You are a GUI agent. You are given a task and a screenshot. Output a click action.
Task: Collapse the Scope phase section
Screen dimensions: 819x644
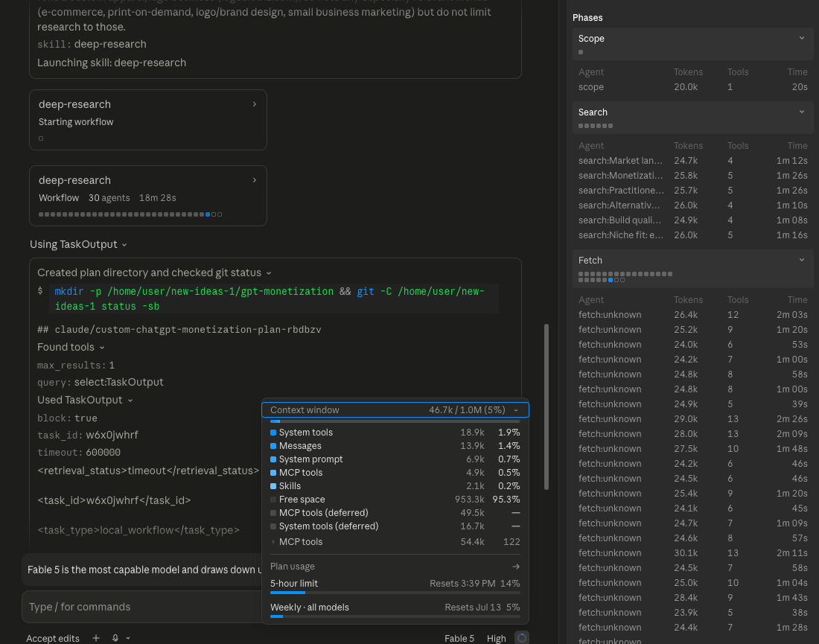[802, 38]
